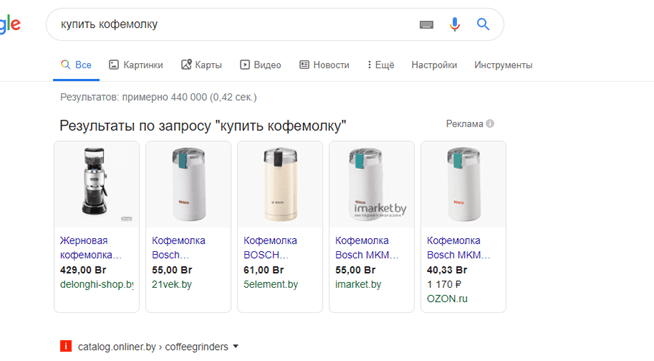654x361 pixels.
Task: Open the Кофемолка BOSCH link priced 61,00 Br
Action: click(270, 248)
